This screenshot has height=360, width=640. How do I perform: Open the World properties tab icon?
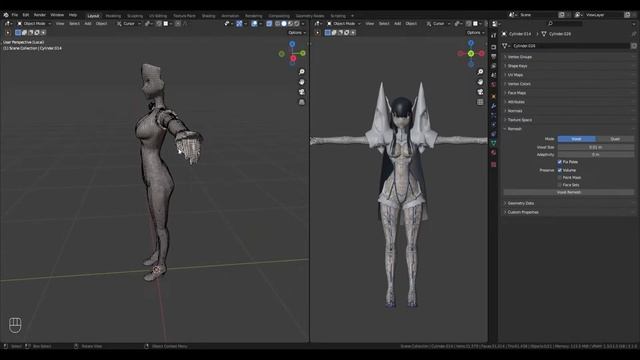[493, 84]
